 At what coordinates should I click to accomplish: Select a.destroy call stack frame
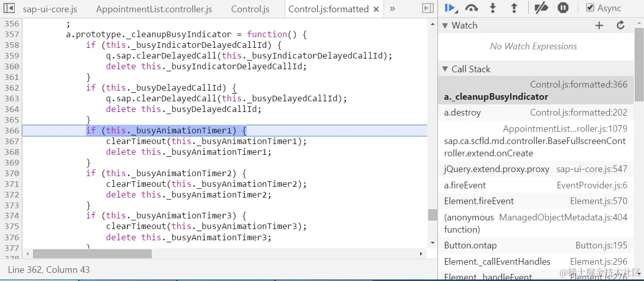(x=536, y=113)
